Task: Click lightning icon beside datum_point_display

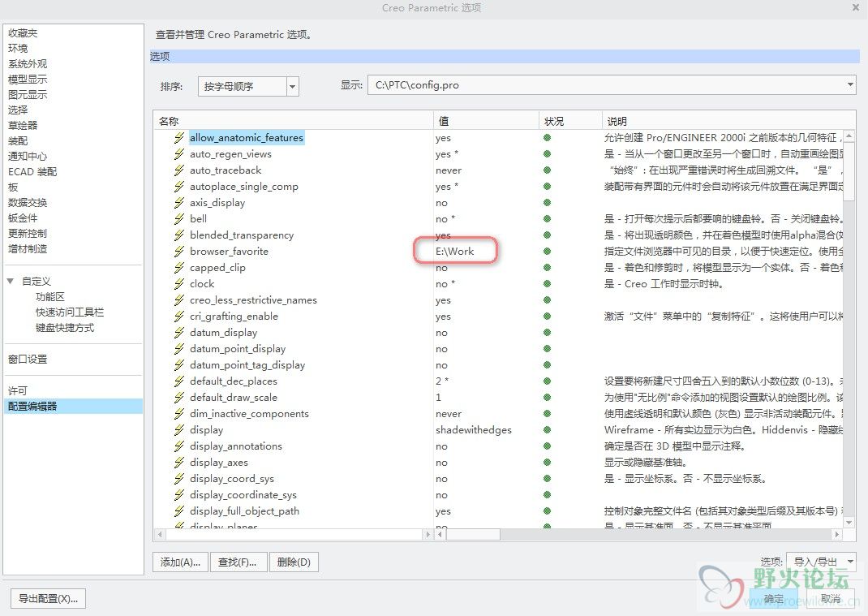Action: [x=178, y=349]
